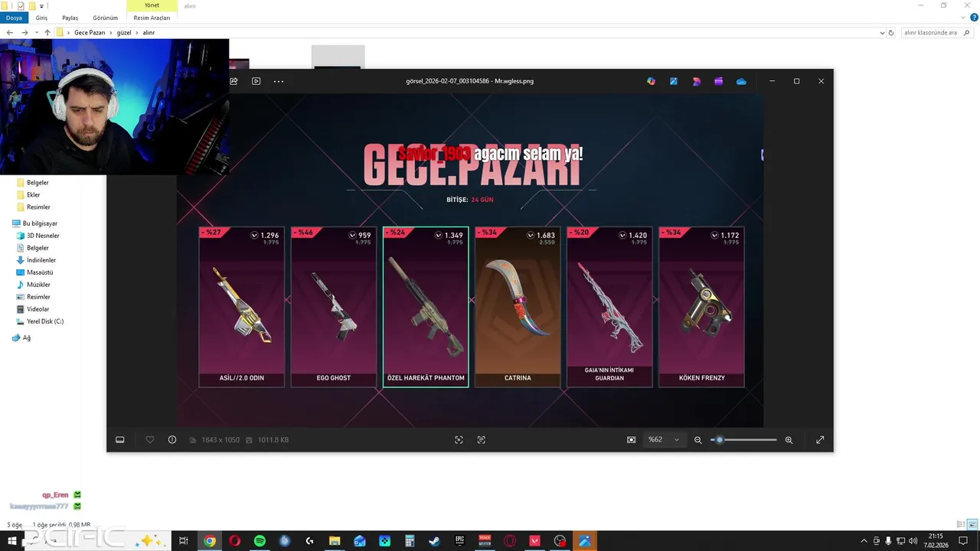Click Gece Pazarı in the address path
The image size is (980, 551).
point(90,33)
